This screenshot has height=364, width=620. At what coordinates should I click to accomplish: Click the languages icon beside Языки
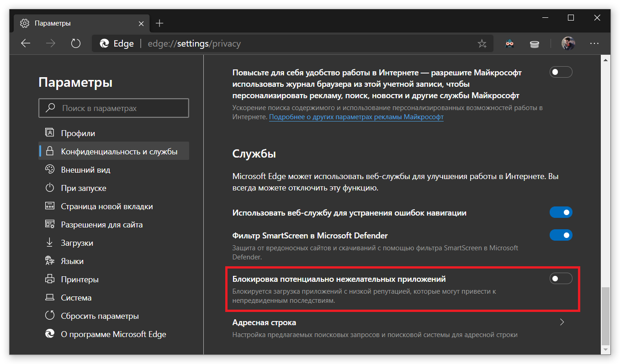pos(50,261)
